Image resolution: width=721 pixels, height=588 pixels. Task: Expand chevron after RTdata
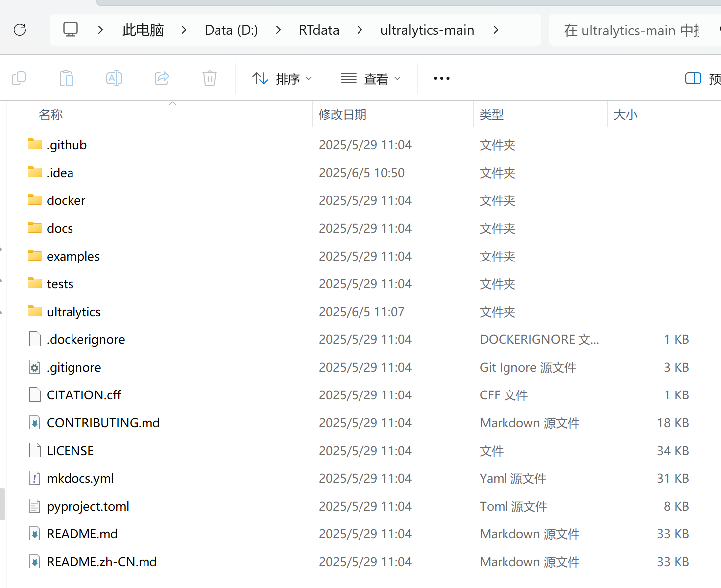click(360, 30)
